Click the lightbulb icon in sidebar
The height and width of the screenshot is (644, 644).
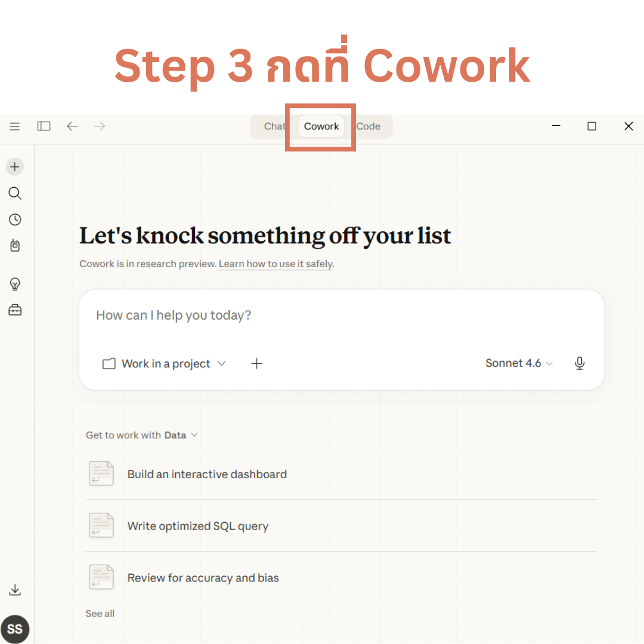pos(15,284)
